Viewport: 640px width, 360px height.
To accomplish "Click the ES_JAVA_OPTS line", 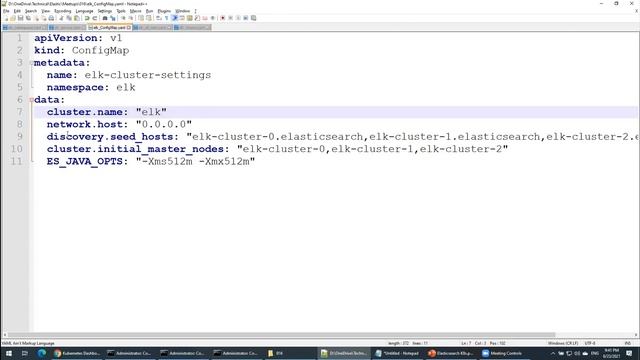I will pos(151,161).
